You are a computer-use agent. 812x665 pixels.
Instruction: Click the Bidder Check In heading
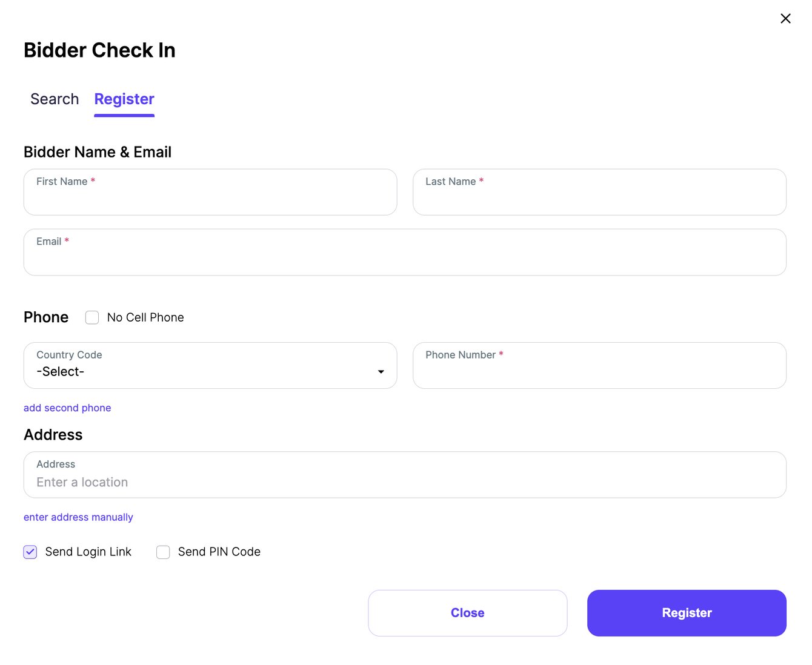[99, 50]
